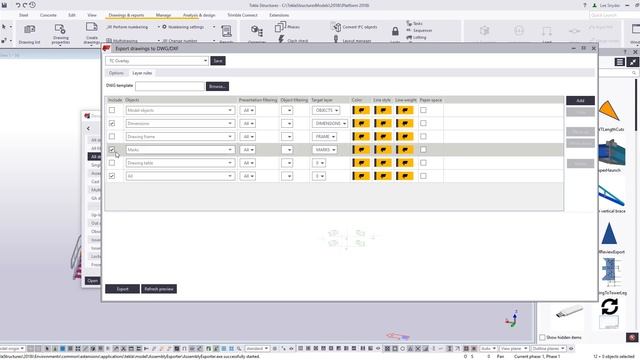Click the Refresh preview button

159,289
